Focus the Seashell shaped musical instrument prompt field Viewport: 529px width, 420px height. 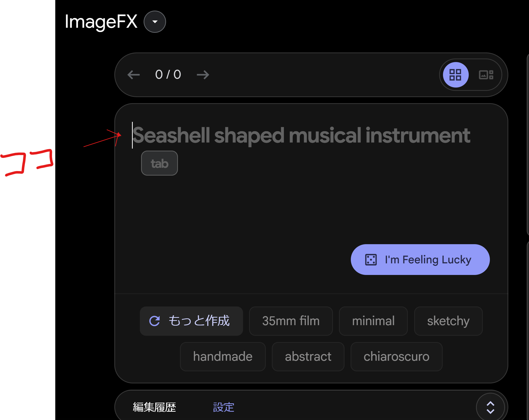[x=301, y=136]
